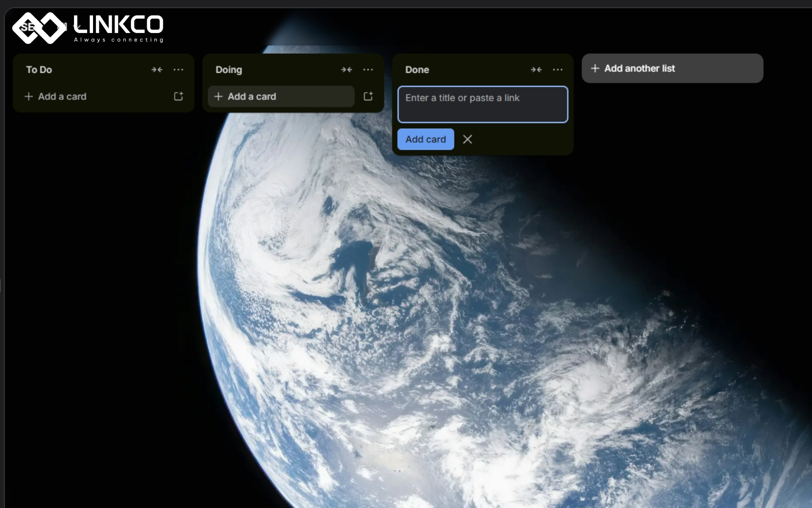Create card from template in To Do

click(x=178, y=97)
